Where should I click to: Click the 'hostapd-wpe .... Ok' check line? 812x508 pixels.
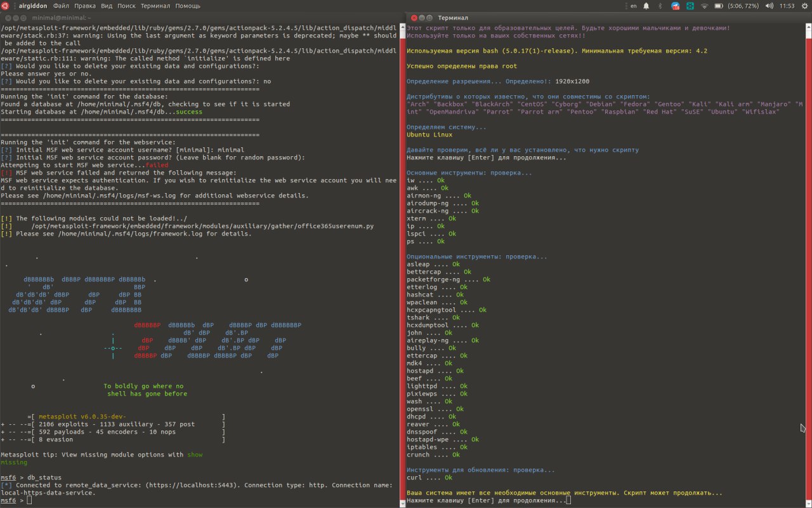click(x=443, y=439)
